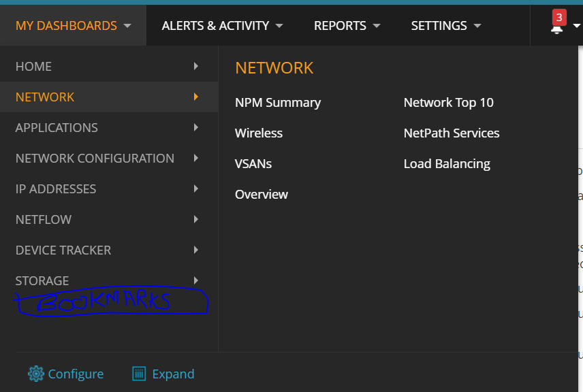Open the My Dashboards menu
This screenshot has height=392, width=583.
74,25
